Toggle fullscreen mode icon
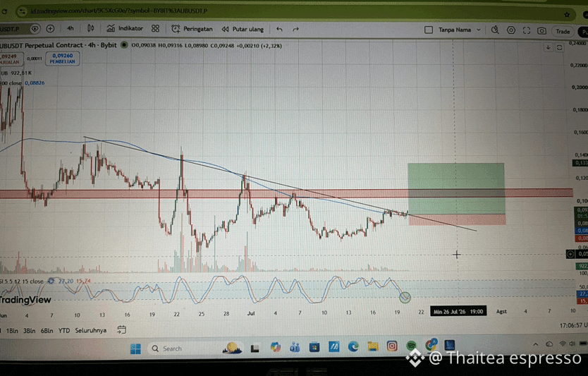This screenshot has width=588, height=376. point(527,31)
